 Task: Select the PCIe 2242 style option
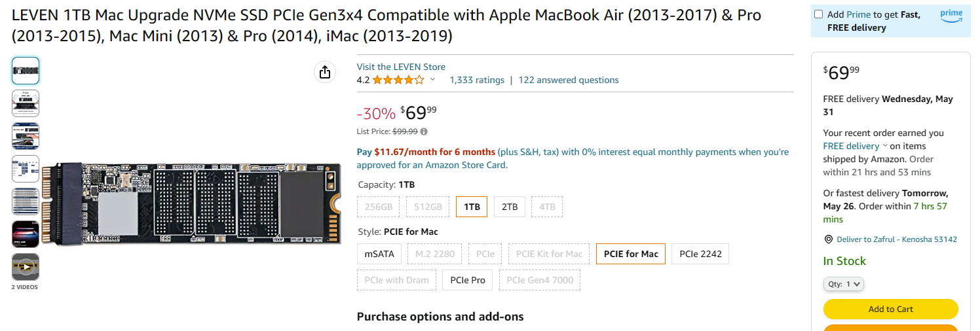(700, 254)
